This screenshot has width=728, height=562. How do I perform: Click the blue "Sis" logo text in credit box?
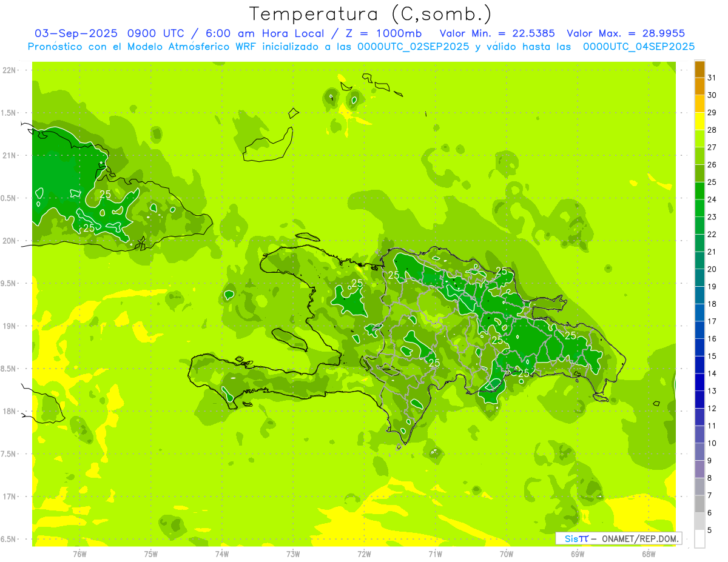[x=571, y=538]
